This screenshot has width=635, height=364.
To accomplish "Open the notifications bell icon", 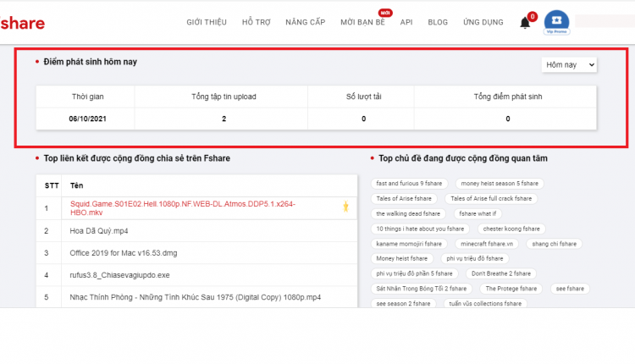I will pyautogui.click(x=525, y=23).
